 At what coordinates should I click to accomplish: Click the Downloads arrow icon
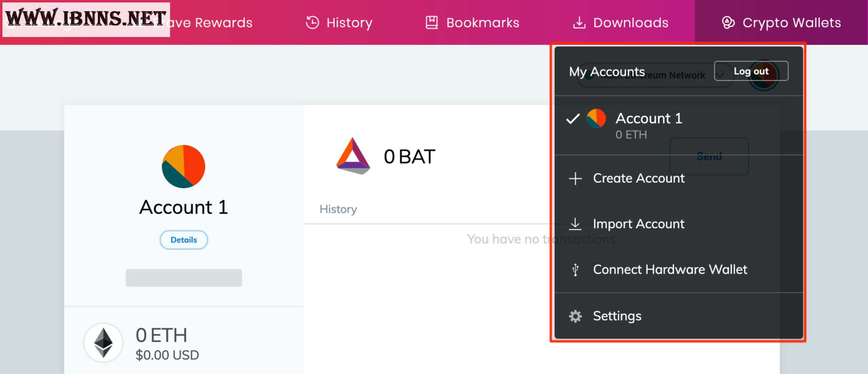pos(579,22)
